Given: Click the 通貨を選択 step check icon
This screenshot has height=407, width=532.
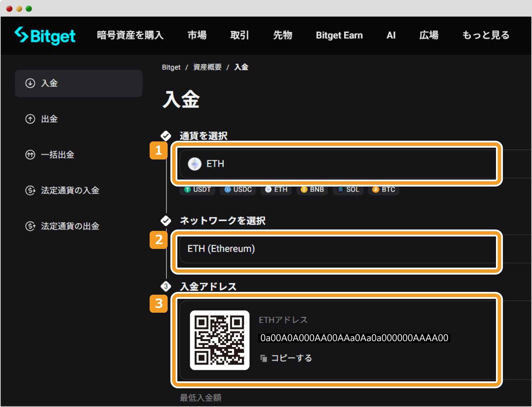Looking at the screenshot, I should (x=166, y=136).
